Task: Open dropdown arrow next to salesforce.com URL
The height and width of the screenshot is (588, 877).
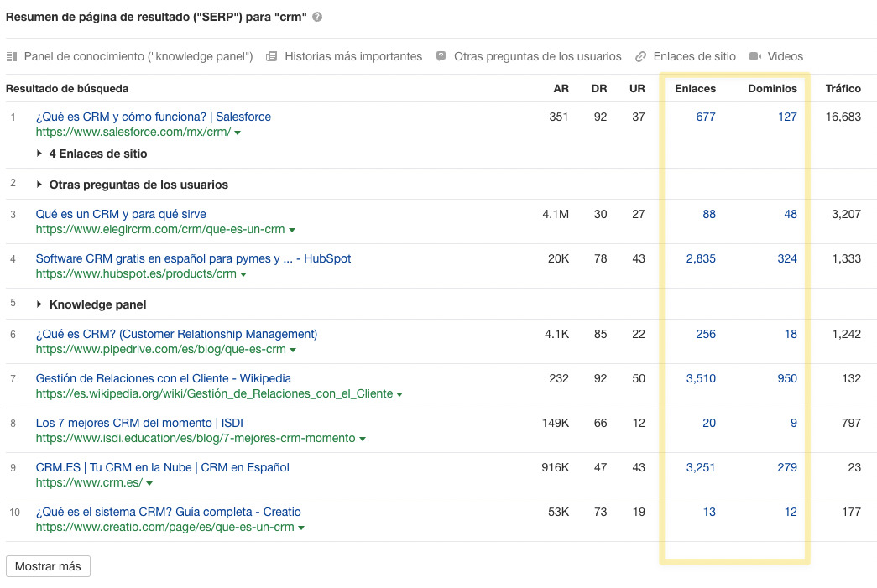Action: (238, 133)
